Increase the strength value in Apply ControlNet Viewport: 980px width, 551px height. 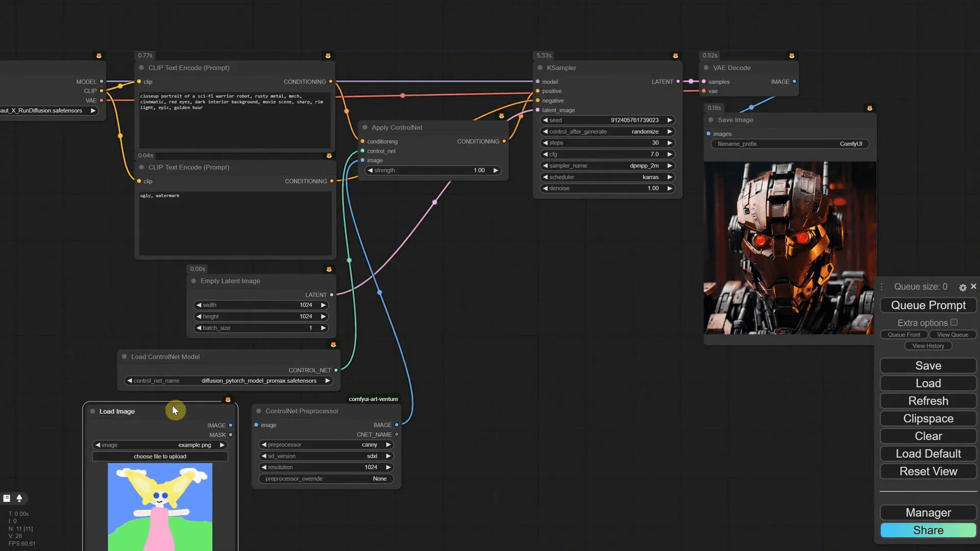pos(495,170)
